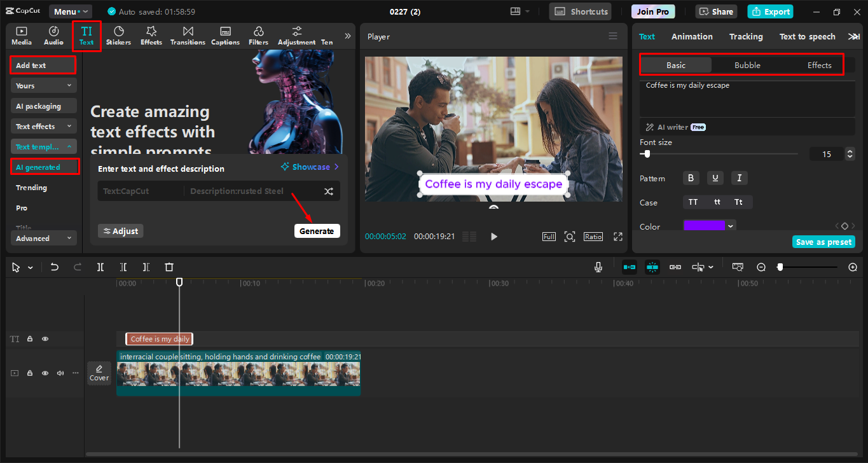The height and width of the screenshot is (463, 868).
Task: Open the Animation tab
Action: coord(692,36)
